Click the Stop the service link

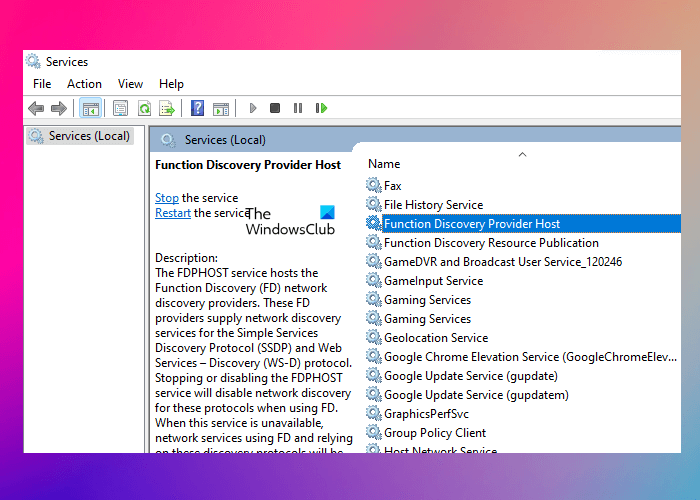coord(167,198)
